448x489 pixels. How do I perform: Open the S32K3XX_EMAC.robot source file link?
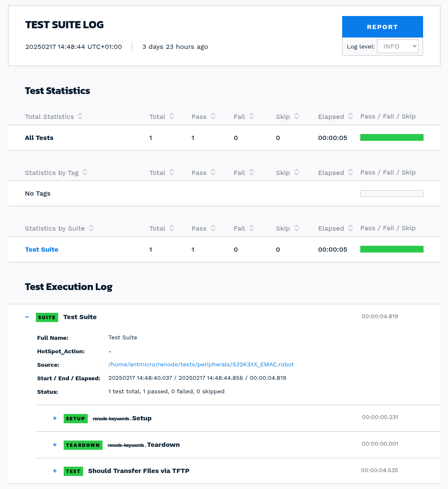point(201,364)
